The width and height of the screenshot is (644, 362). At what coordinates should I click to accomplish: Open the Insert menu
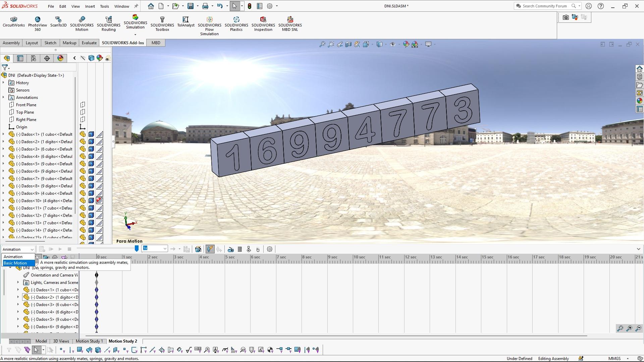90,6
